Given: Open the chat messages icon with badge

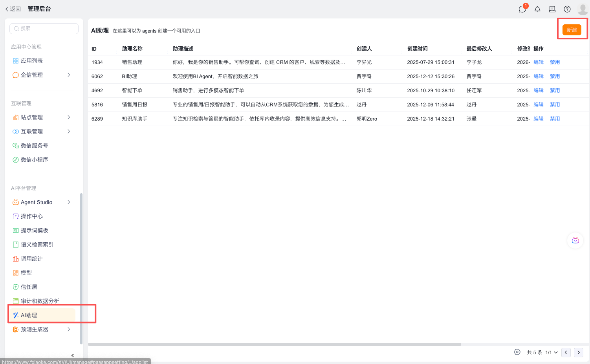Looking at the screenshot, I should point(522,9).
